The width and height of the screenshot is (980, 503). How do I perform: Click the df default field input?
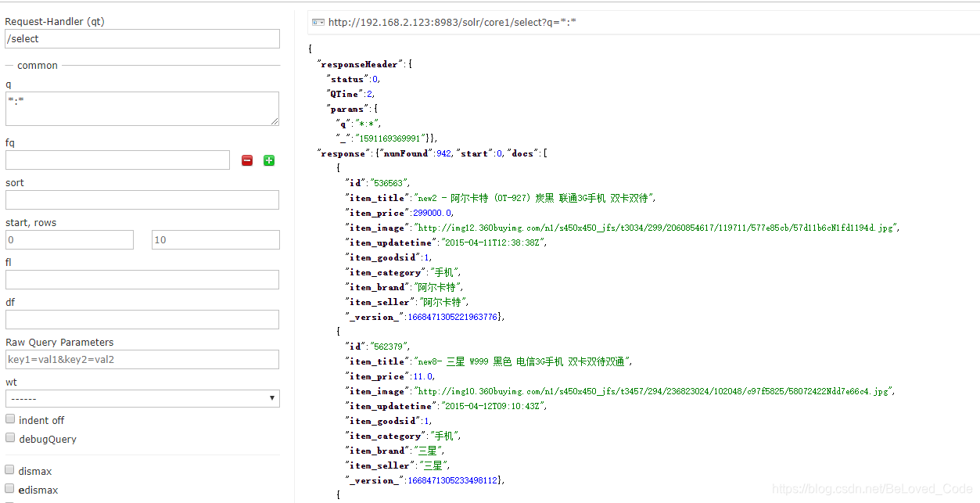[142, 320]
